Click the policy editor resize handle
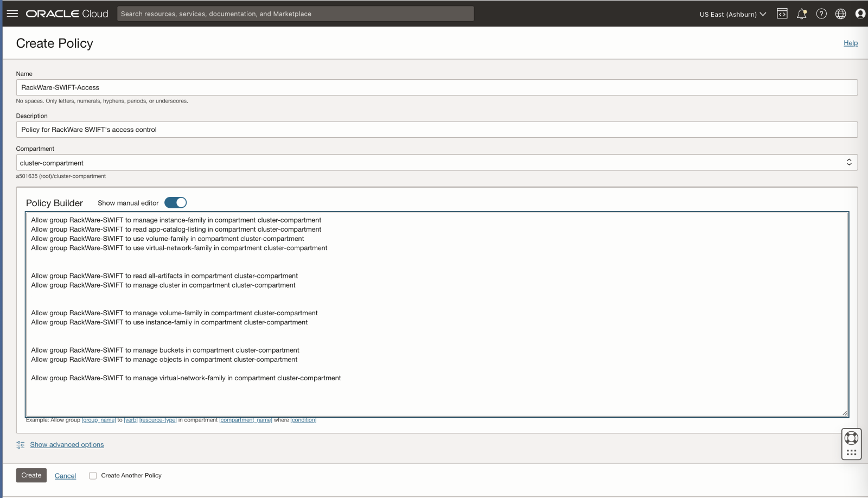The width and height of the screenshot is (868, 498). coord(845,413)
